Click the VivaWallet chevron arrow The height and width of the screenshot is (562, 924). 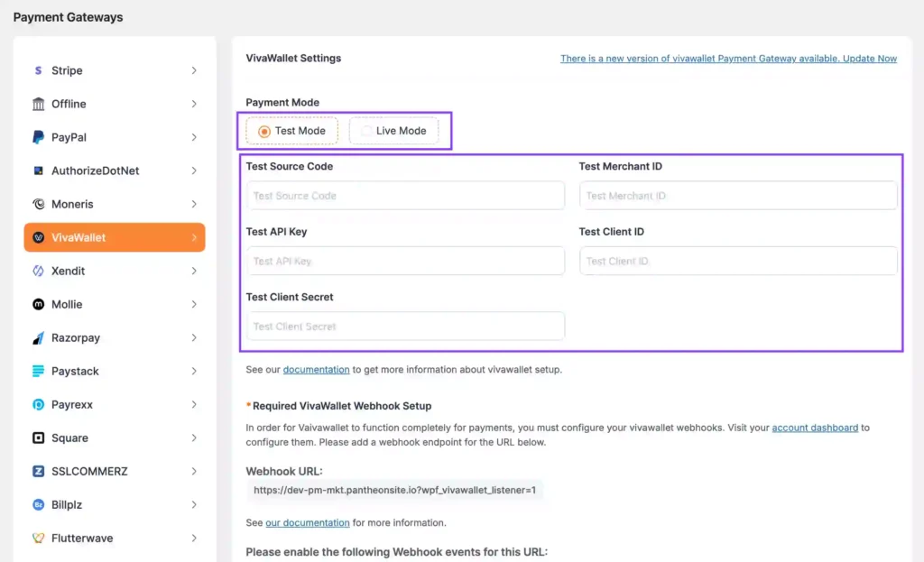(194, 237)
